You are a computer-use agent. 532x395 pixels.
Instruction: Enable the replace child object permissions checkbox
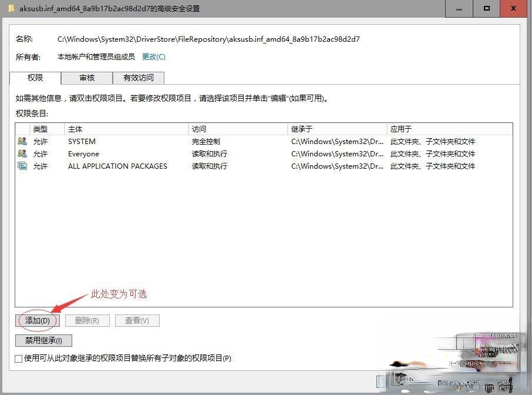[x=18, y=358]
